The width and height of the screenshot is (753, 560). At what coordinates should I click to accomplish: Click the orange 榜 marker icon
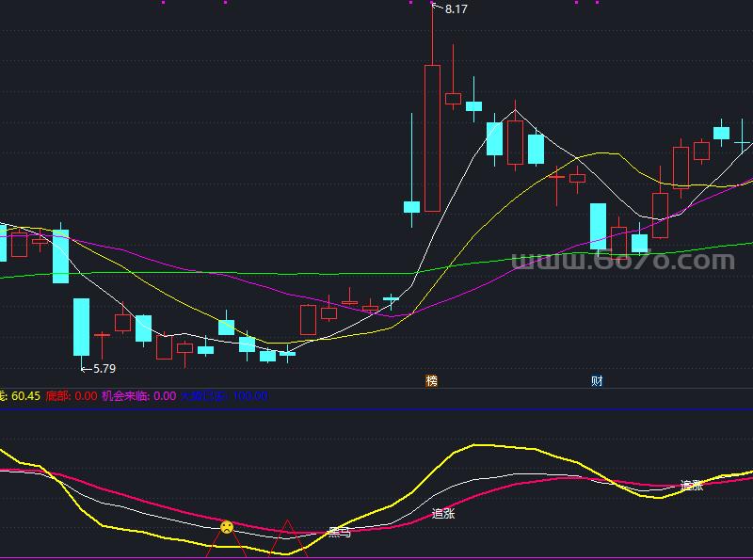(431, 381)
